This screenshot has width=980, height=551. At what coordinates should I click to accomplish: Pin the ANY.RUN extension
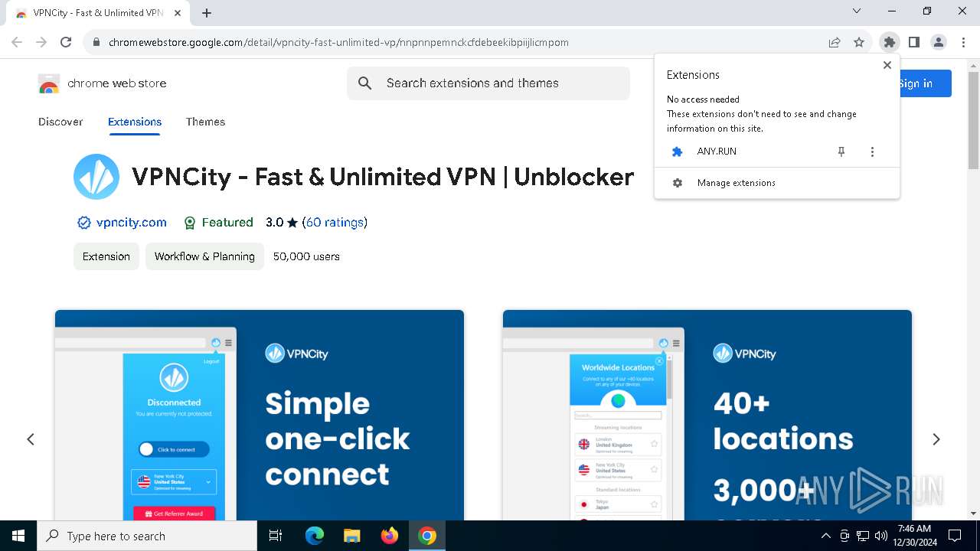[841, 152]
